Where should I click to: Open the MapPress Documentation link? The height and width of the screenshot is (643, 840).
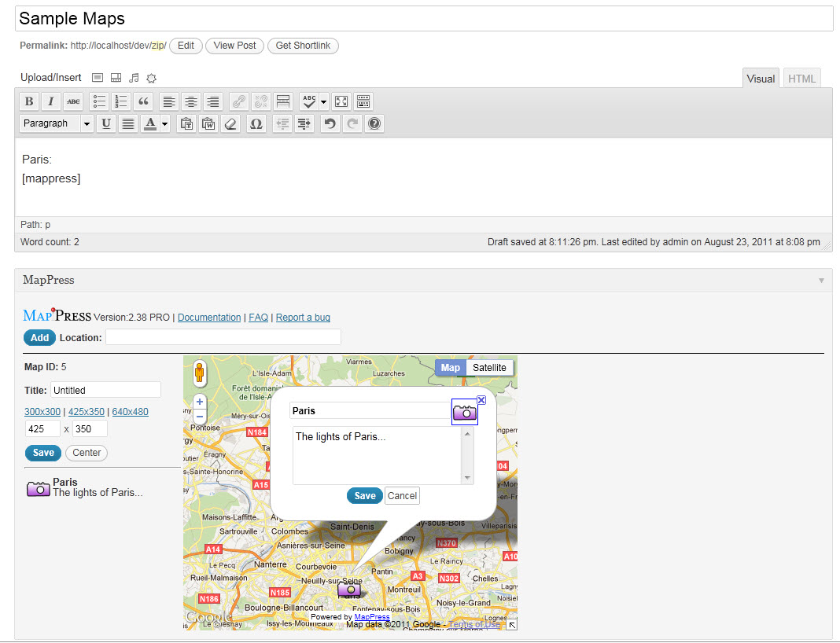point(209,318)
